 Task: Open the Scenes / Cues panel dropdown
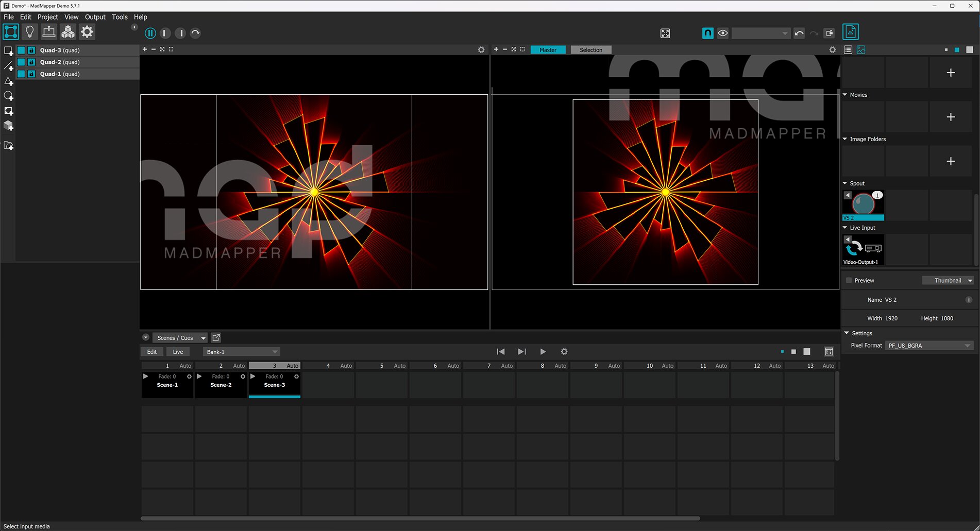180,338
